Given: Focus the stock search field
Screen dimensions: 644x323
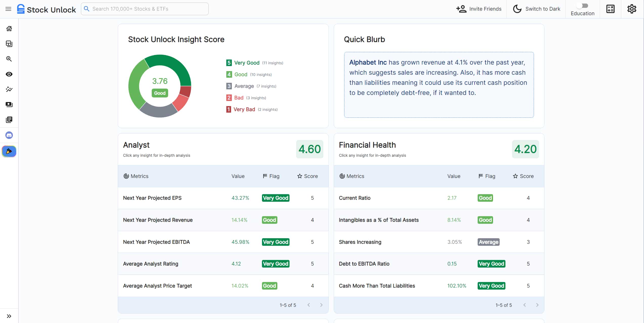Looking at the screenshot, I should [x=145, y=9].
